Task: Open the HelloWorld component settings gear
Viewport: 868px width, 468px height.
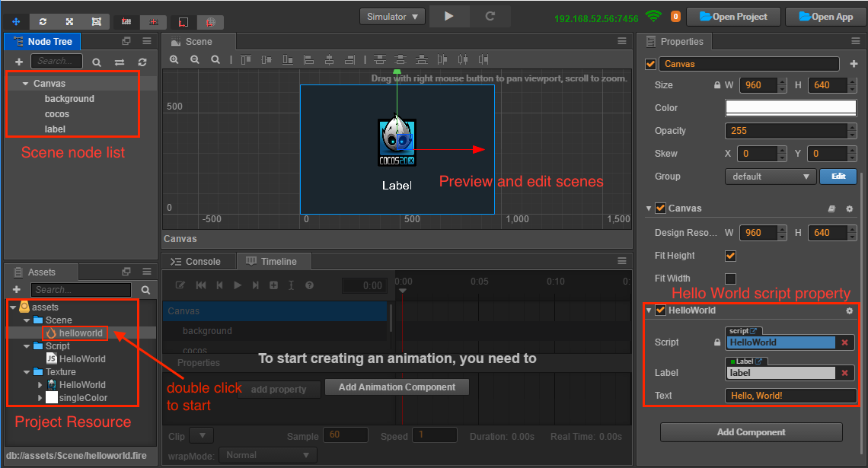Action: (849, 311)
